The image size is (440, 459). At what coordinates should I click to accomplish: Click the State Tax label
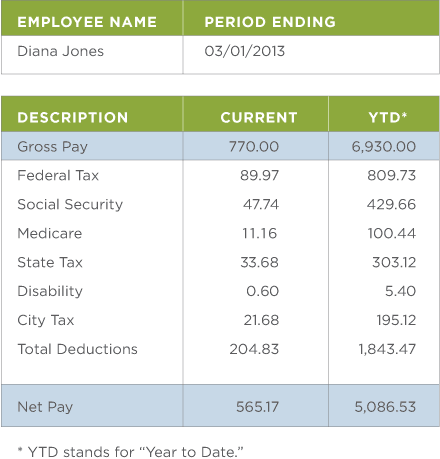pyautogui.click(x=50, y=262)
